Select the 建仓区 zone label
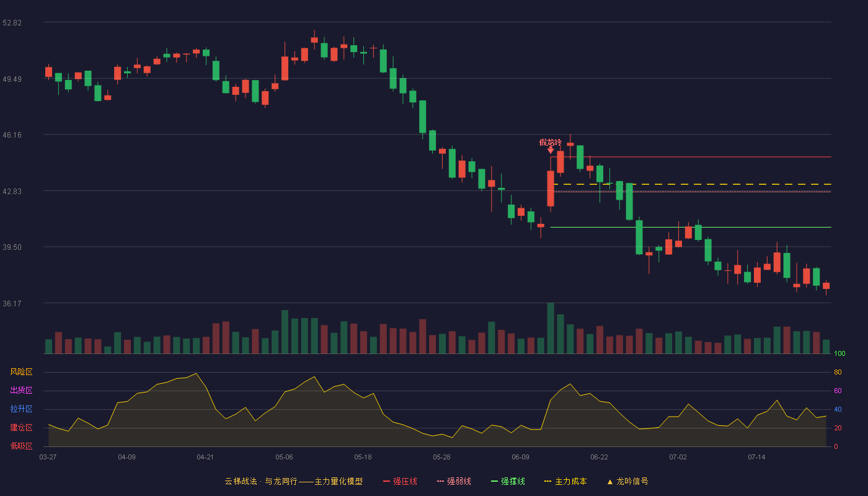Viewport: 868px width, 496px height. 21,428
